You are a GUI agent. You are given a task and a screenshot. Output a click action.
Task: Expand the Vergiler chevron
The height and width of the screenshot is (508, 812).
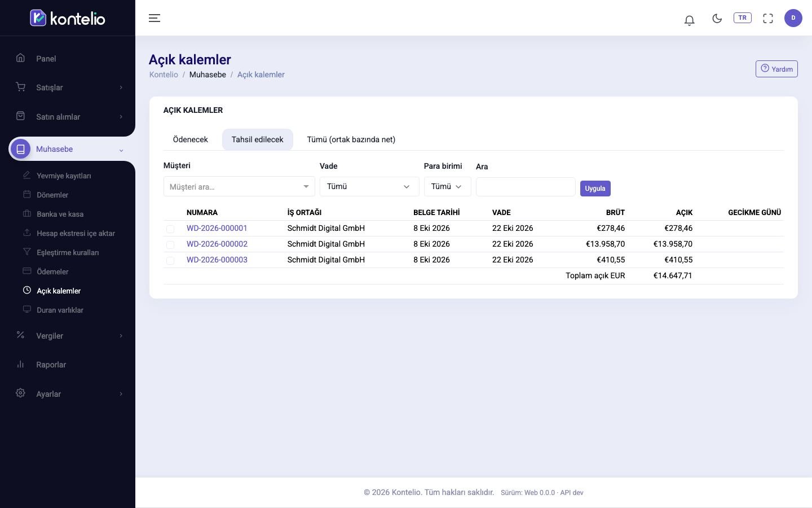pos(121,336)
